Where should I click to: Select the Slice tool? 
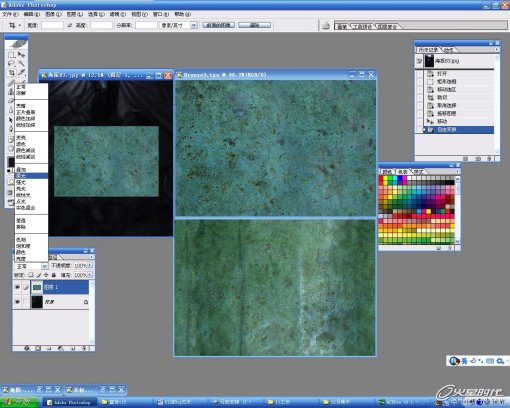point(21,72)
